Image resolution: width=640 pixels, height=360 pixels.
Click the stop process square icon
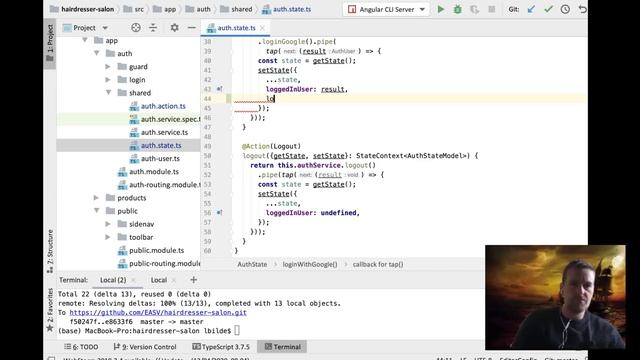tap(491, 9)
